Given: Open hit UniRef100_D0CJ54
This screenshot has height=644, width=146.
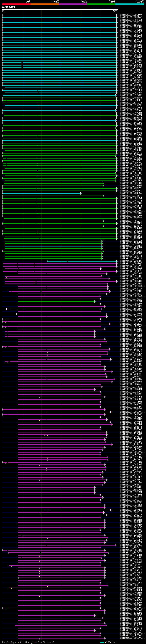Looking at the screenshot, I should pos(131,198).
